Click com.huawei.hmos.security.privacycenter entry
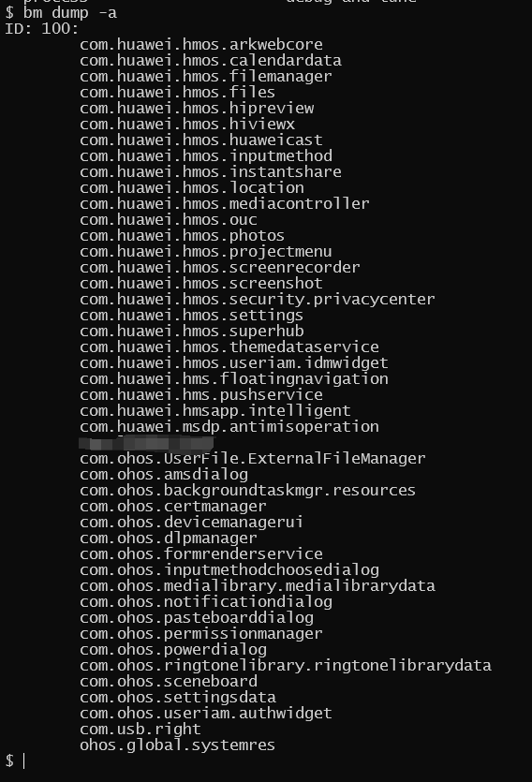 pos(258,300)
